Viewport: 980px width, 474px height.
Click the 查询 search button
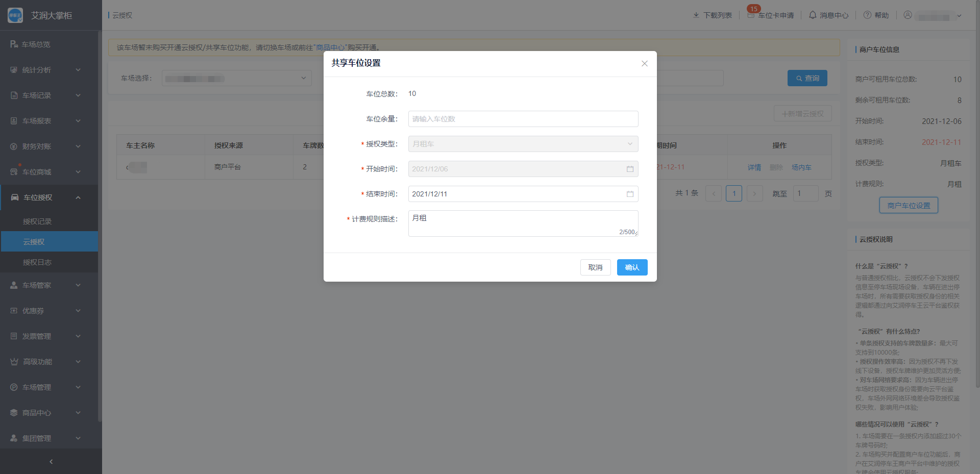807,78
